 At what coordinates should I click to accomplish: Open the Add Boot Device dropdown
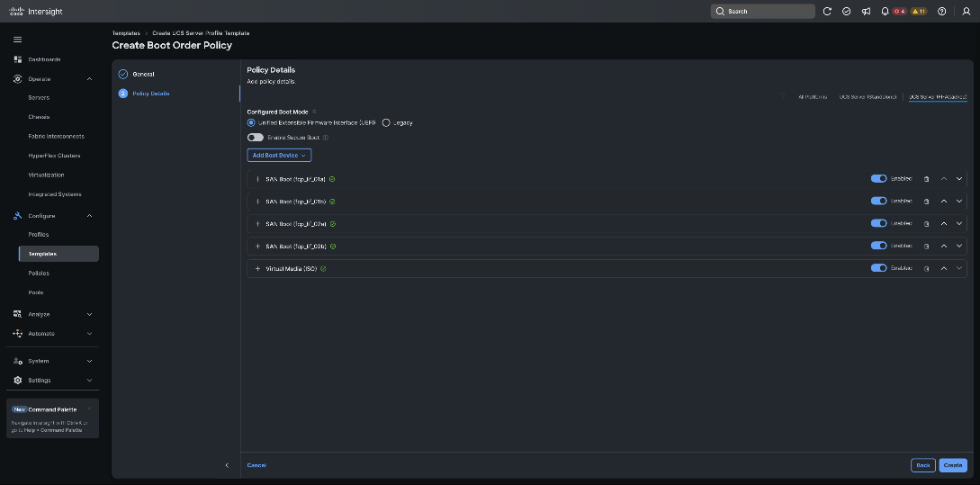pyautogui.click(x=279, y=155)
